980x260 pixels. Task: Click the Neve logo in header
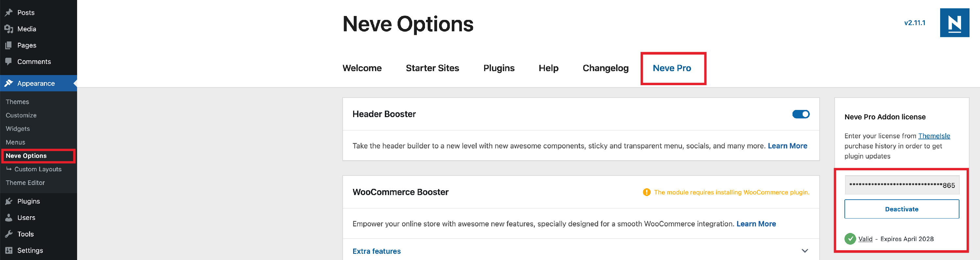(954, 23)
